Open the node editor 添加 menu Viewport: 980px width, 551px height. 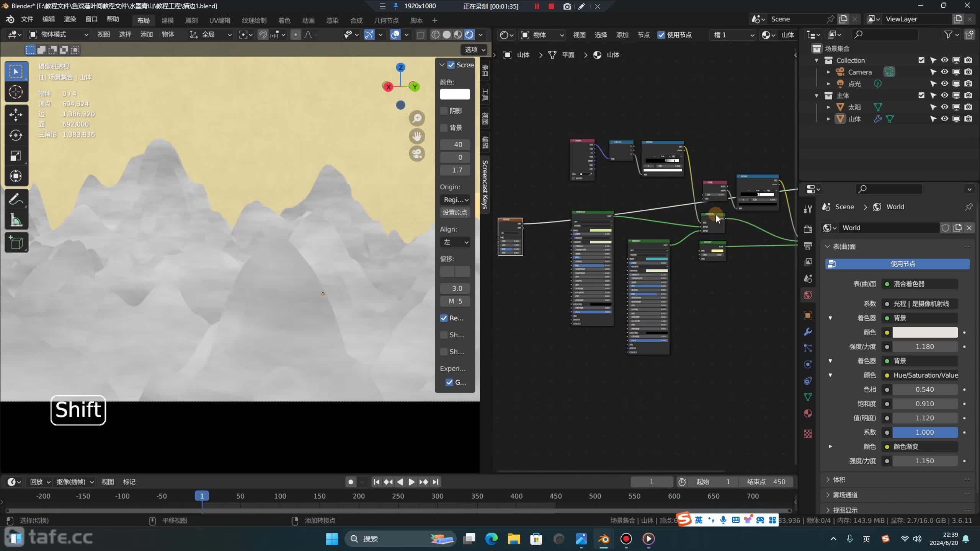click(x=622, y=35)
